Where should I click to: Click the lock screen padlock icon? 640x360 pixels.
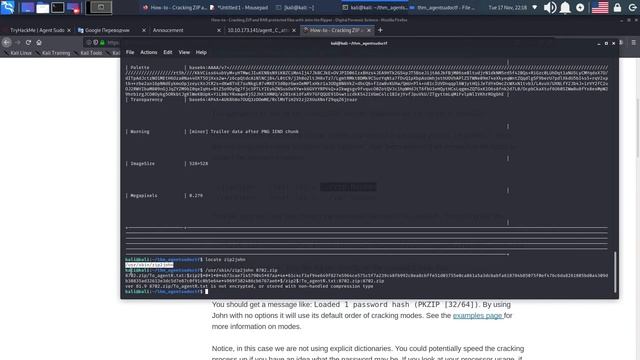(x=617, y=7)
